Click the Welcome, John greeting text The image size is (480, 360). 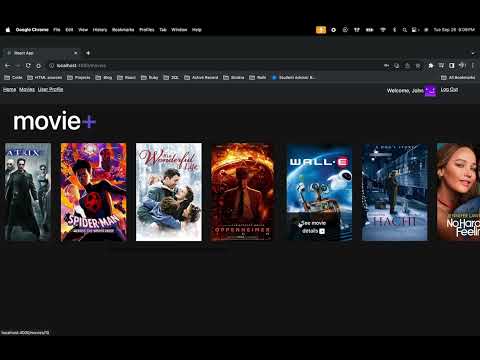(x=405, y=90)
